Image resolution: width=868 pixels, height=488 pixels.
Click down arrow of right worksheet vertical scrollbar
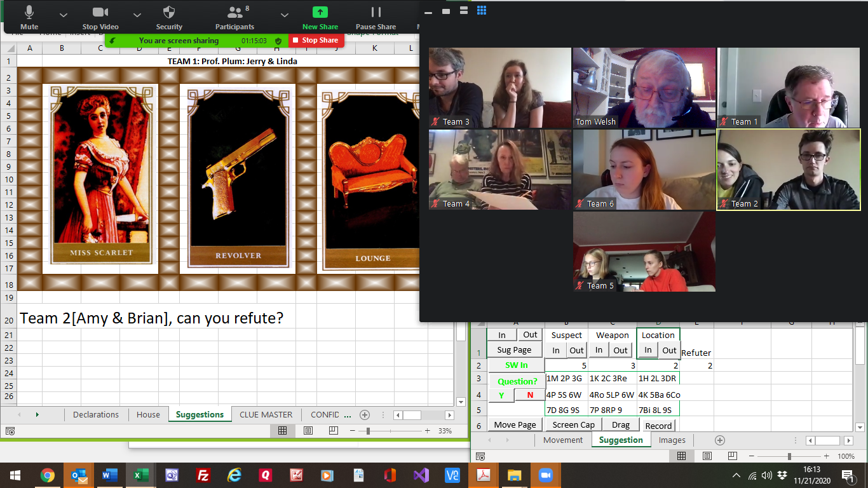coord(860,427)
